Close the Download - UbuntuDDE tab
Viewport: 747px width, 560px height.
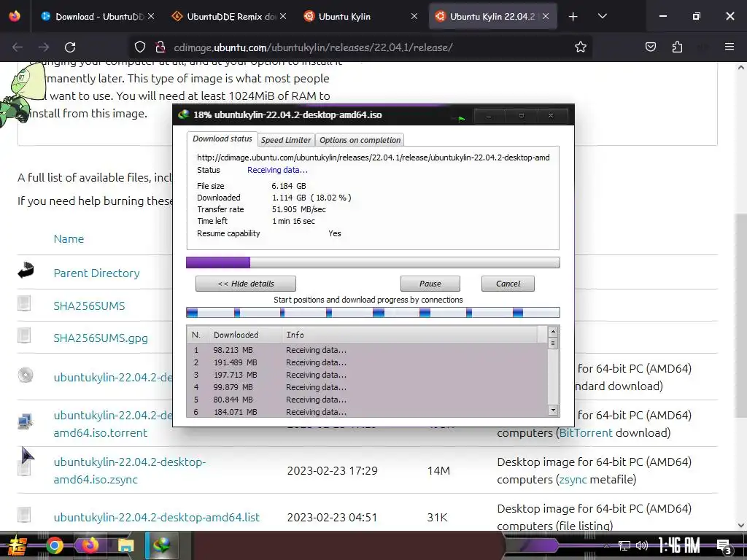tap(151, 17)
